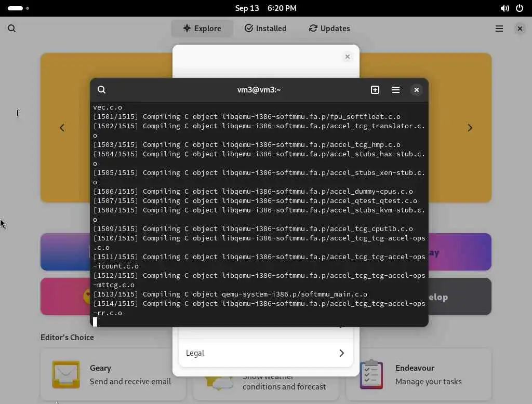Switch to the Installed tab
532x404 pixels.
tap(265, 29)
